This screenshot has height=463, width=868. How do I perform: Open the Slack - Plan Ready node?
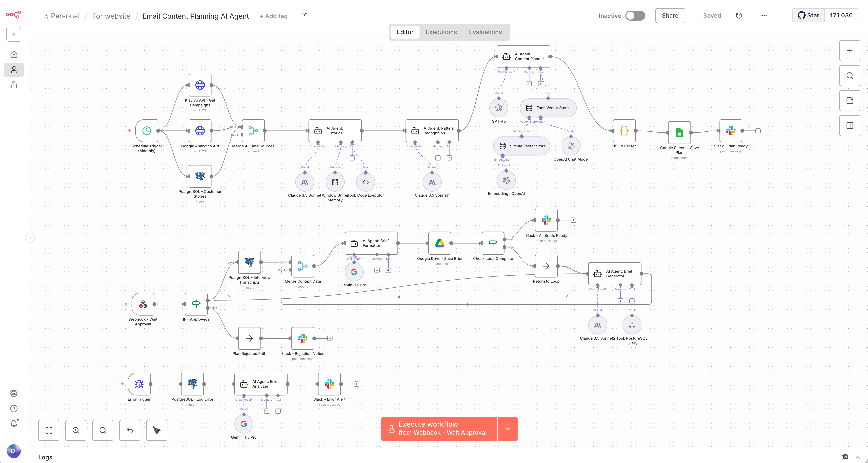[x=731, y=131]
